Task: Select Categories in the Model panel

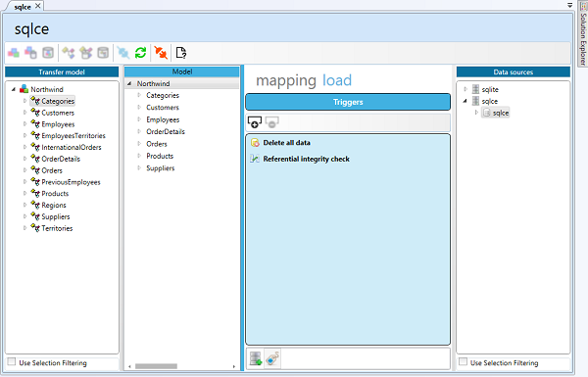Action: tap(163, 96)
